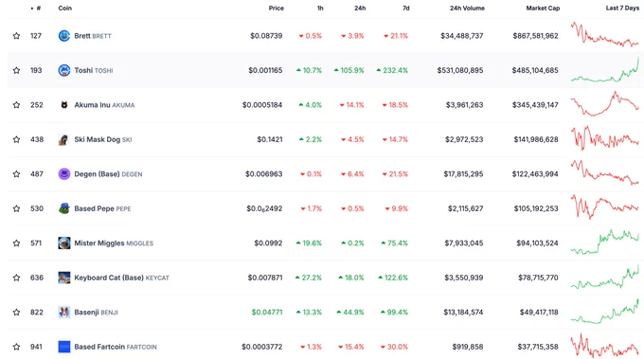The width and height of the screenshot is (644, 359).
Task: Click Toshi's price $0.001165
Action: [265, 70]
